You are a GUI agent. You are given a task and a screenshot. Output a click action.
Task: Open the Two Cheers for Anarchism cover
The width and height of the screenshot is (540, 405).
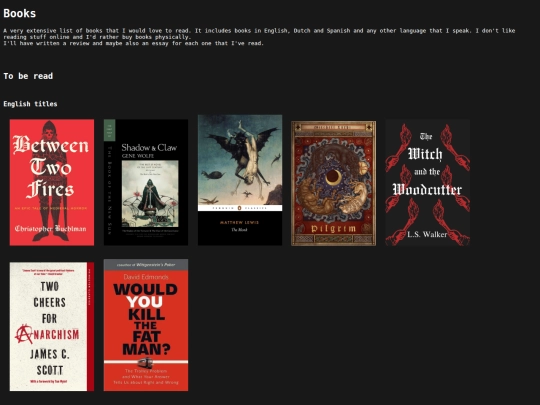[x=52, y=326]
